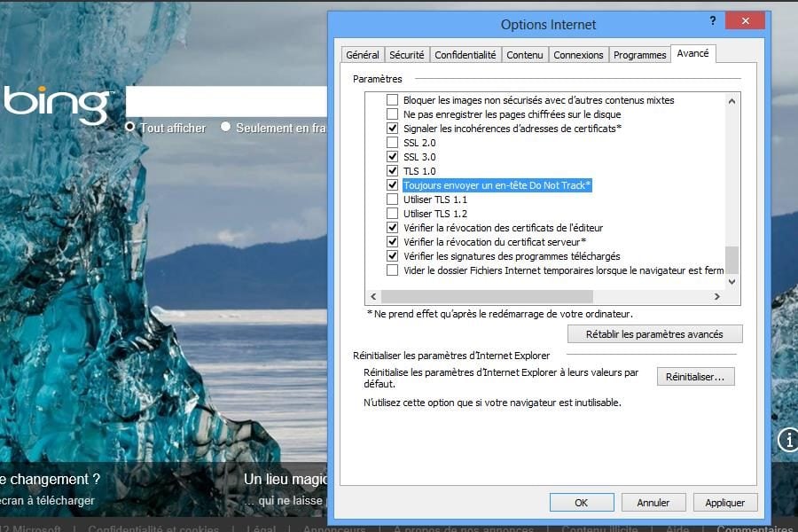Click the horizontal scroll left arrow
Screen dimensions: 798x532
373,296
